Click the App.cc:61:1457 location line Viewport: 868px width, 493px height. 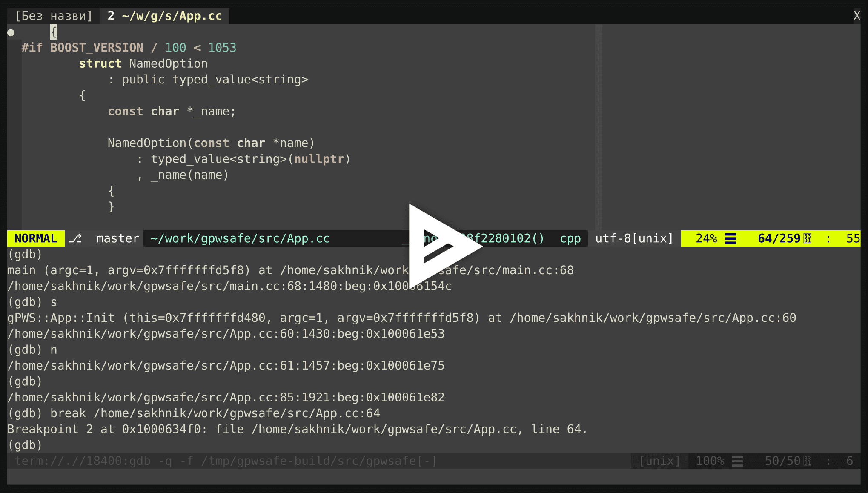(x=226, y=366)
